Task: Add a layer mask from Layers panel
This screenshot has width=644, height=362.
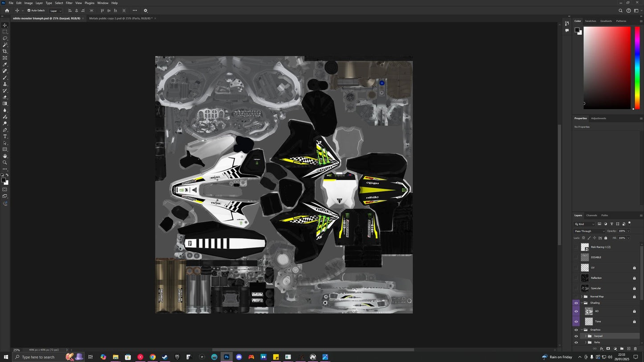Action: tap(608, 349)
